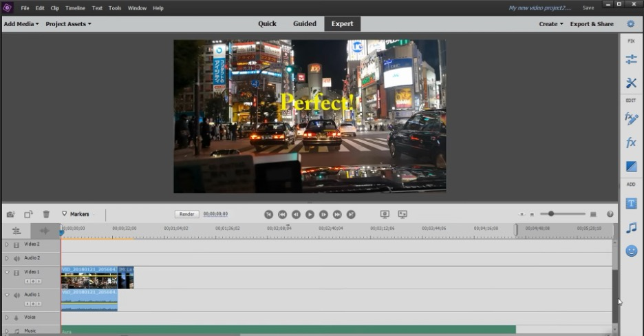Image resolution: width=644 pixels, height=336 pixels.
Task: Open the Project Assets dropdown
Action: tap(68, 24)
